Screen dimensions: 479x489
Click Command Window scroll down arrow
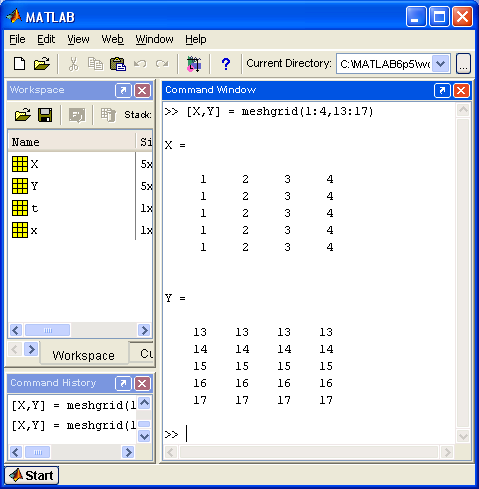click(463, 436)
